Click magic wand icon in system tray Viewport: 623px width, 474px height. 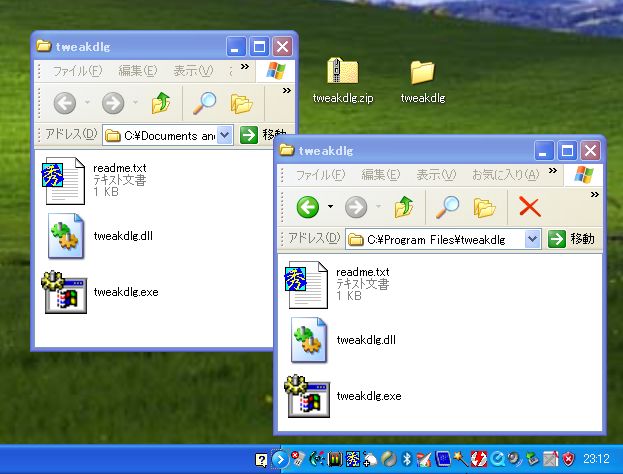(461, 459)
